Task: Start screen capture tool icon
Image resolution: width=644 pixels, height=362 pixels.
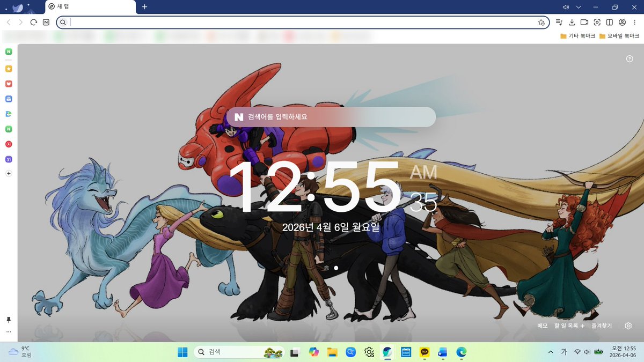Action: coord(597,22)
